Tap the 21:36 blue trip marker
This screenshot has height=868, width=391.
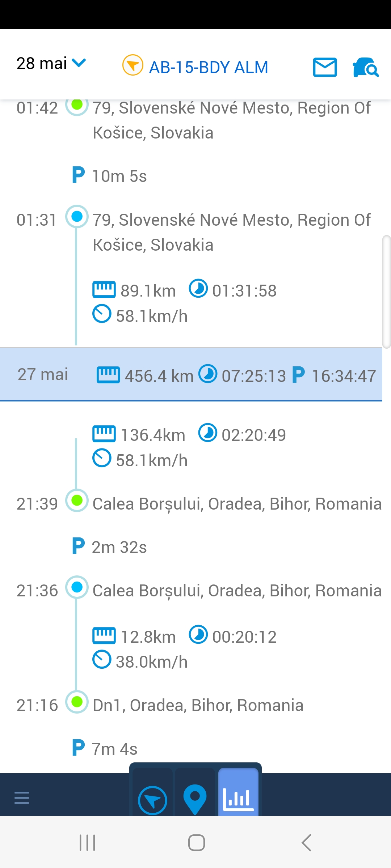tap(77, 587)
